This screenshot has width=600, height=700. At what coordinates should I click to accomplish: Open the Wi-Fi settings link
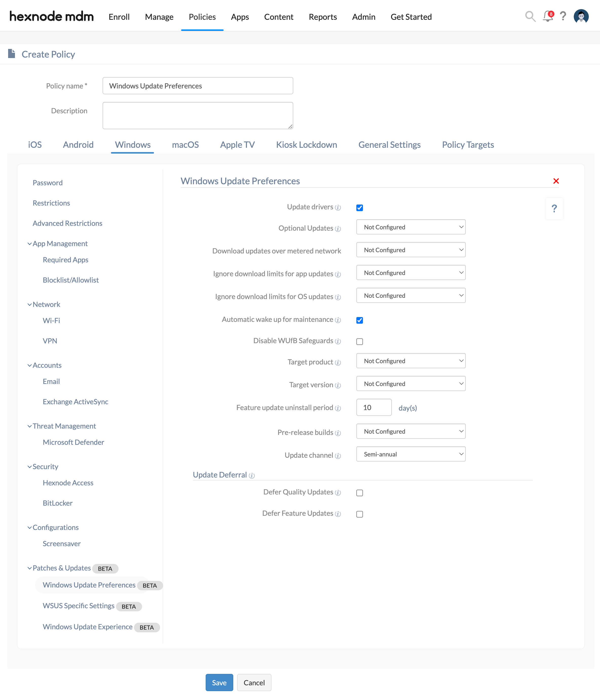(x=51, y=320)
